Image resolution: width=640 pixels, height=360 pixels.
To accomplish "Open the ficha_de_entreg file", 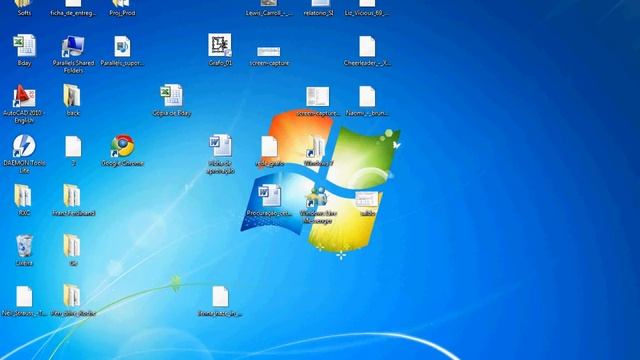I will coord(73,8).
